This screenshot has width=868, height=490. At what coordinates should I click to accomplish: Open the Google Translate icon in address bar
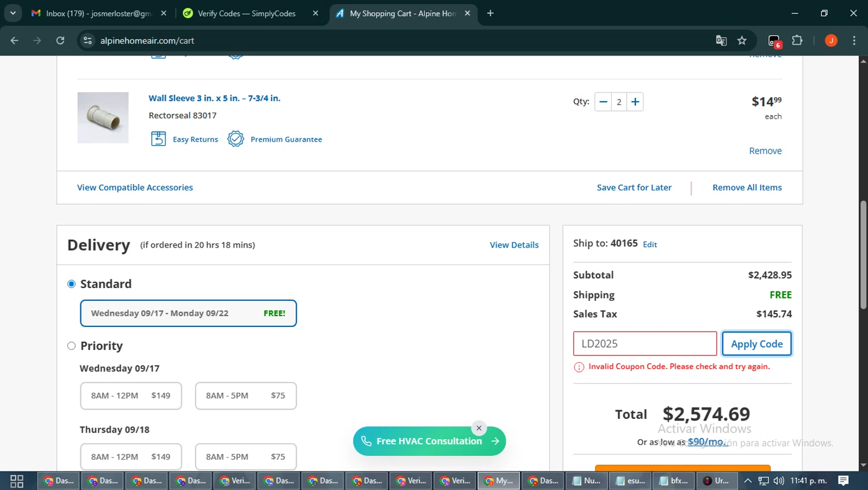point(721,40)
